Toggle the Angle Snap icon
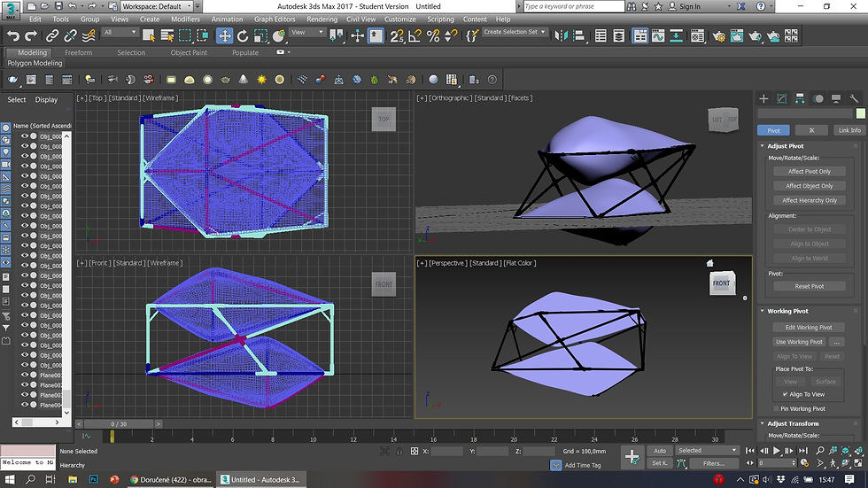This screenshot has width=868, height=488. pyautogui.click(x=415, y=36)
